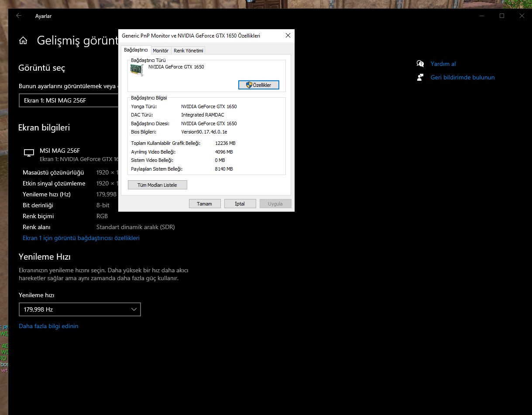Click the Yardım al chat bubble icon
The width and height of the screenshot is (532, 415).
click(420, 64)
